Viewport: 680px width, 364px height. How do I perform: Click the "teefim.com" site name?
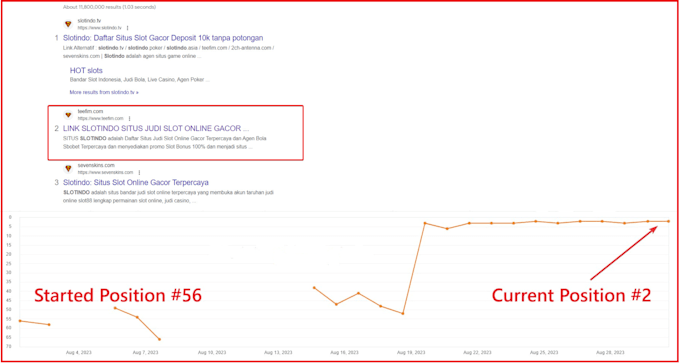tap(90, 111)
